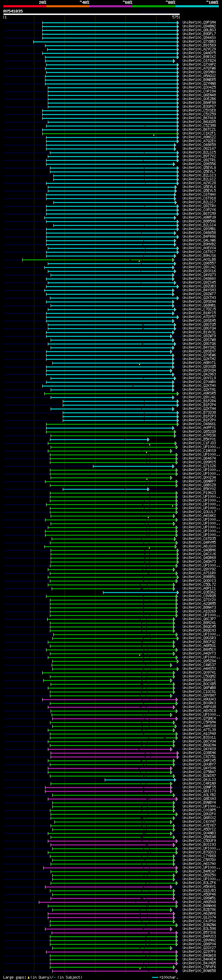This screenshot has height=980, width=222.
Task: Select label UniRef100_Q64674
Action: tap(199, 459)
